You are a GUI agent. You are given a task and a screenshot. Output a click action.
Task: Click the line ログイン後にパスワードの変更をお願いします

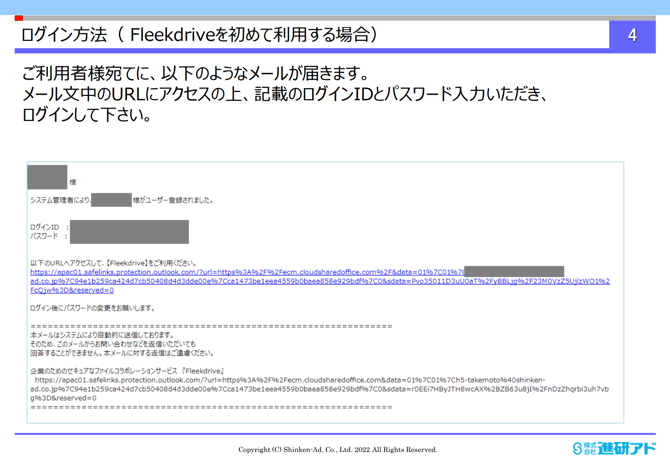(92, 308)
